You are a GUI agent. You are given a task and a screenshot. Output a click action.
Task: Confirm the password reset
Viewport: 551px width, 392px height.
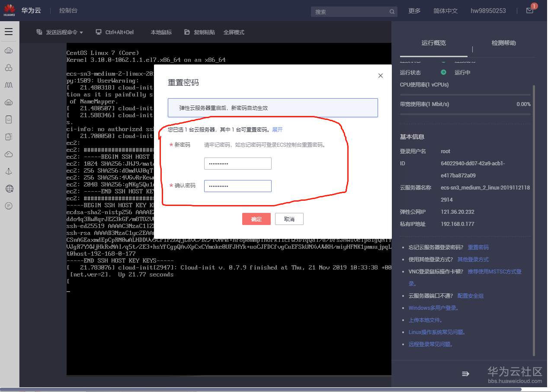pyautogui.click(x=256, y=219)
